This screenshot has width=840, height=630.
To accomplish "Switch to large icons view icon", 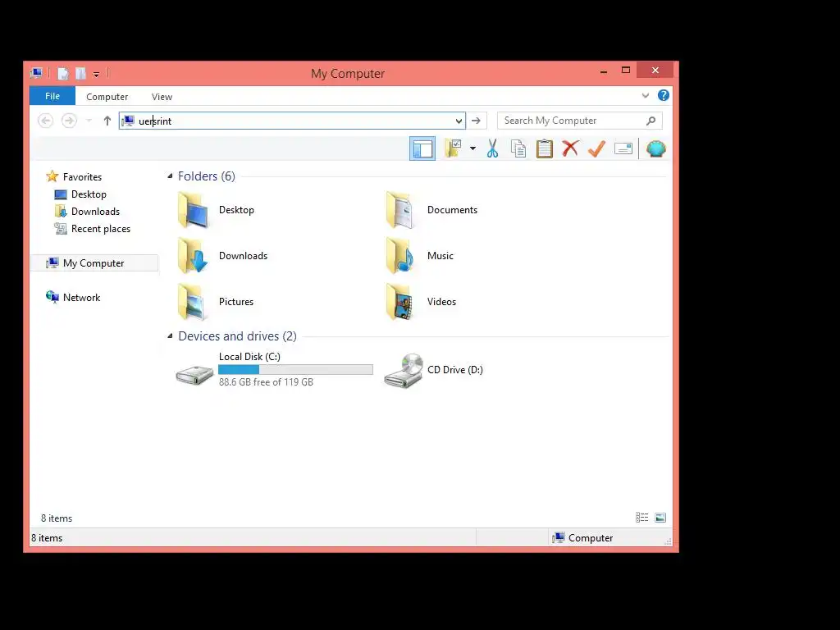I will click(660, 518).
